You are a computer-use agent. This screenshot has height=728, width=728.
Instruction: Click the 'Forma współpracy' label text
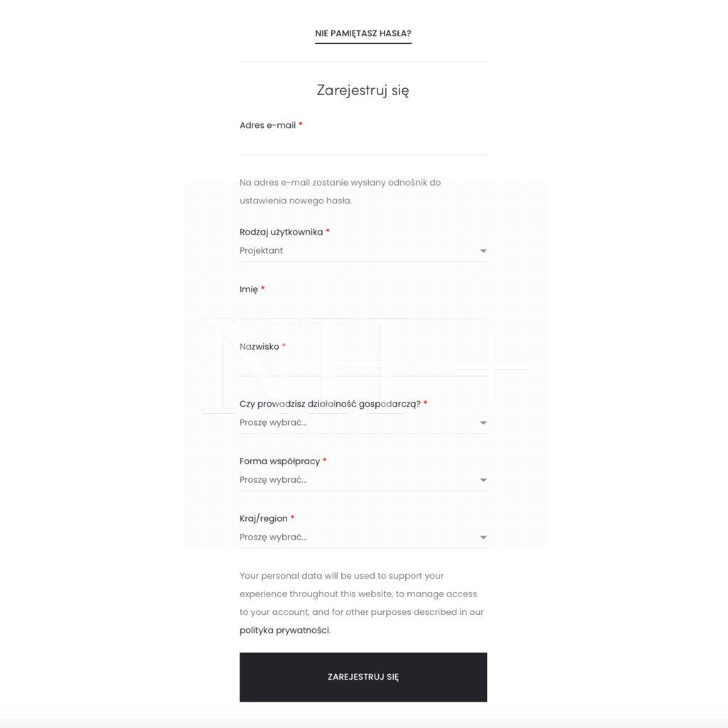(x=279, y=461)
